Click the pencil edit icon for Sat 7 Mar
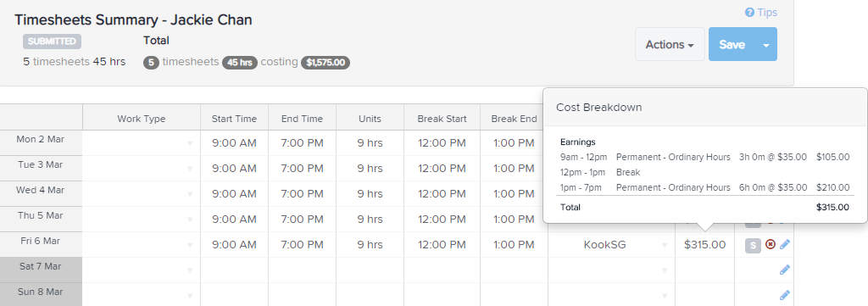 coord(784,270)
